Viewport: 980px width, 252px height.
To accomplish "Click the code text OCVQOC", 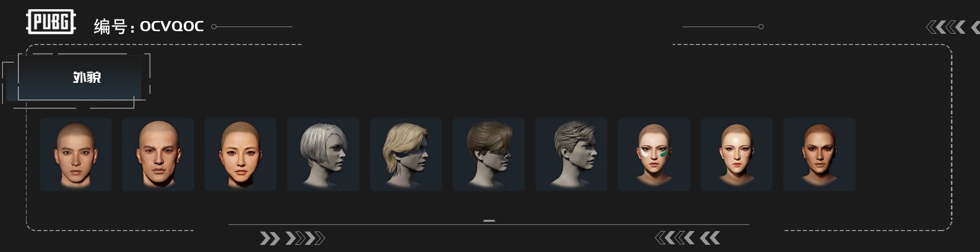I will tap(171, 26).
